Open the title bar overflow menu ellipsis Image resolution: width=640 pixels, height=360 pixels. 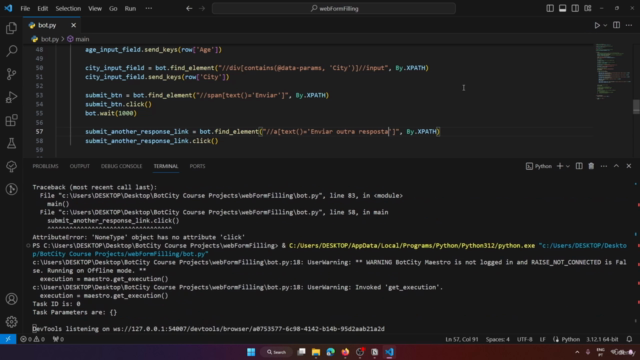149,8
